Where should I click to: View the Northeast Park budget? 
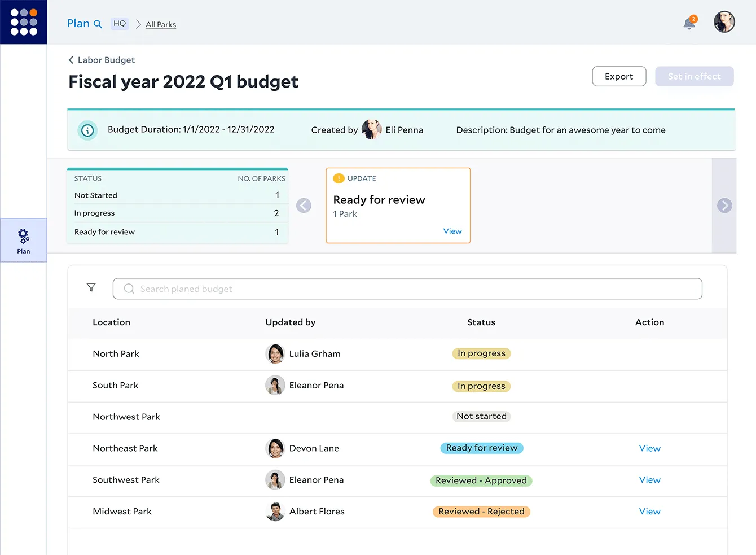(649, 448)
